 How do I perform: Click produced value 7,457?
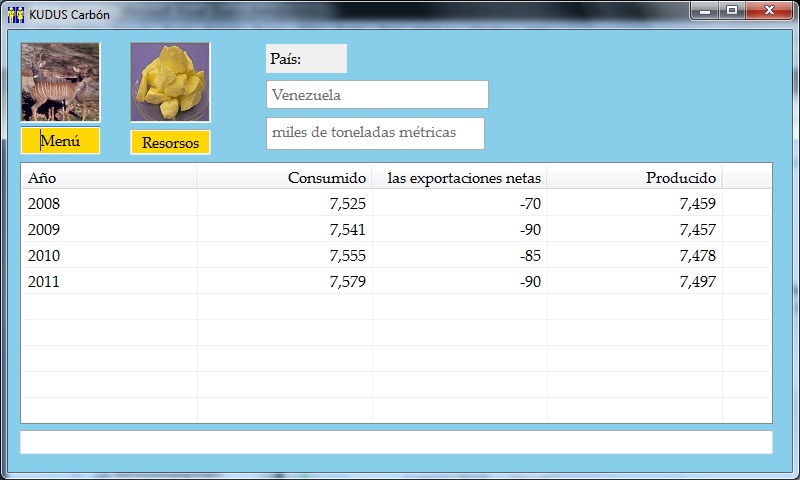click(x=697, y=230)
